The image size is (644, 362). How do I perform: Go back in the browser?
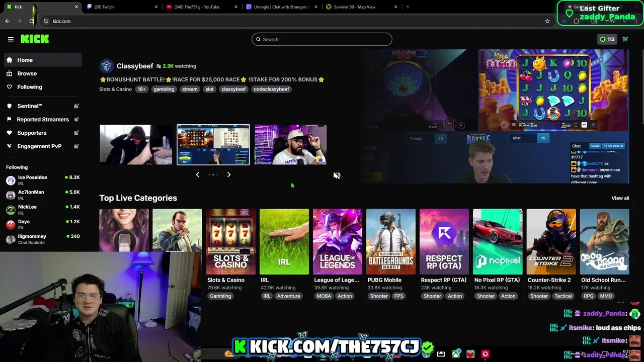click(7, 21)
